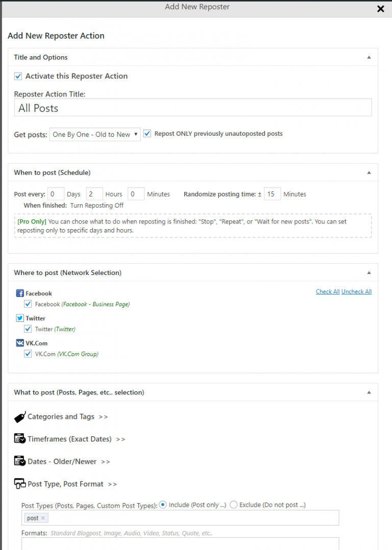
Task: Open the Get posts order dropdown
Action: [95, 134]
